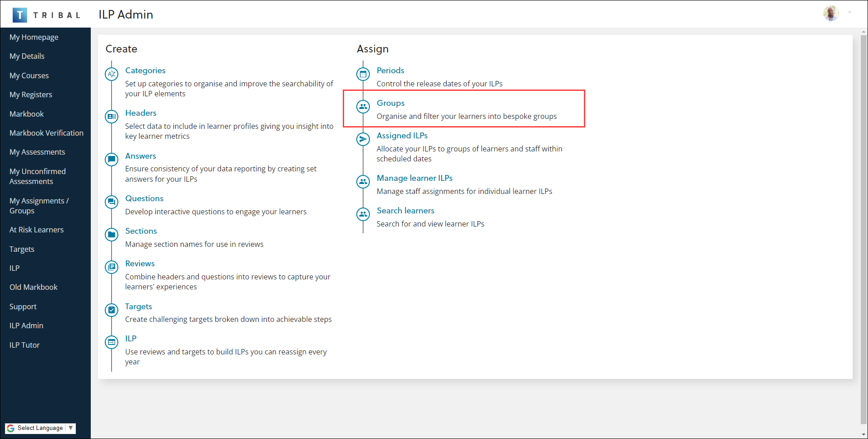Screen dimensions: 868x439
Task: Open the Groups link
Action: tap(391, 103)
